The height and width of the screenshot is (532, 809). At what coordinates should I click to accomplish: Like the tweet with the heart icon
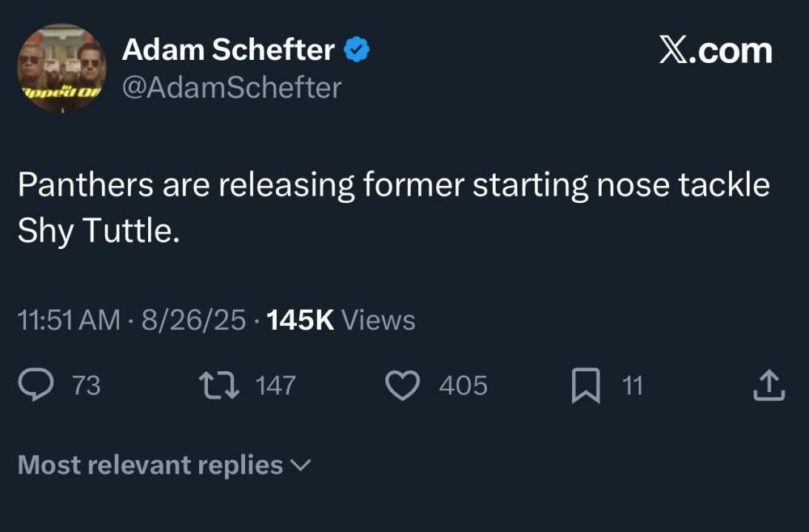click(400, 386)
